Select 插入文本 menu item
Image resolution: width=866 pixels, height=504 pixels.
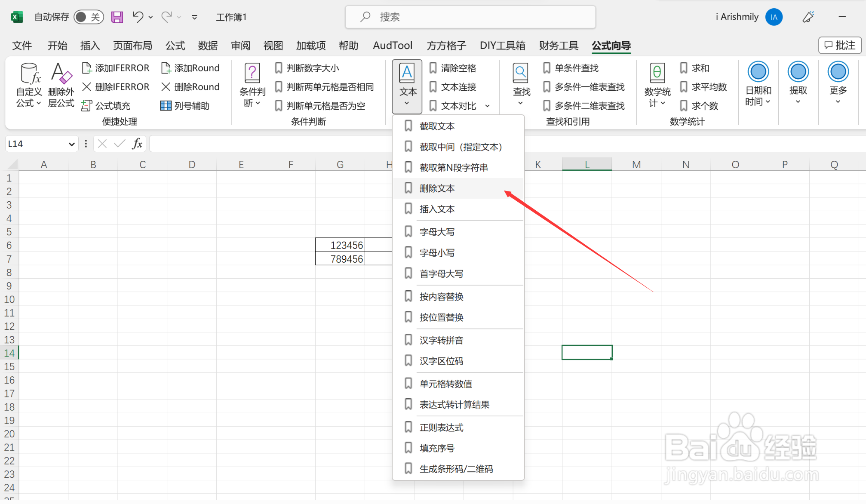point(458,209)
